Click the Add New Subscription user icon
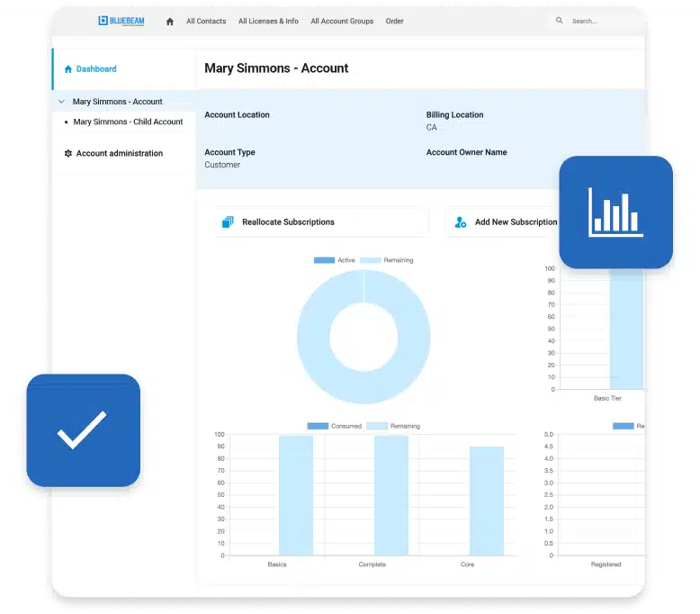Image resolution: width=700 pixels, height=614 pixels. [x=461, y=222]
